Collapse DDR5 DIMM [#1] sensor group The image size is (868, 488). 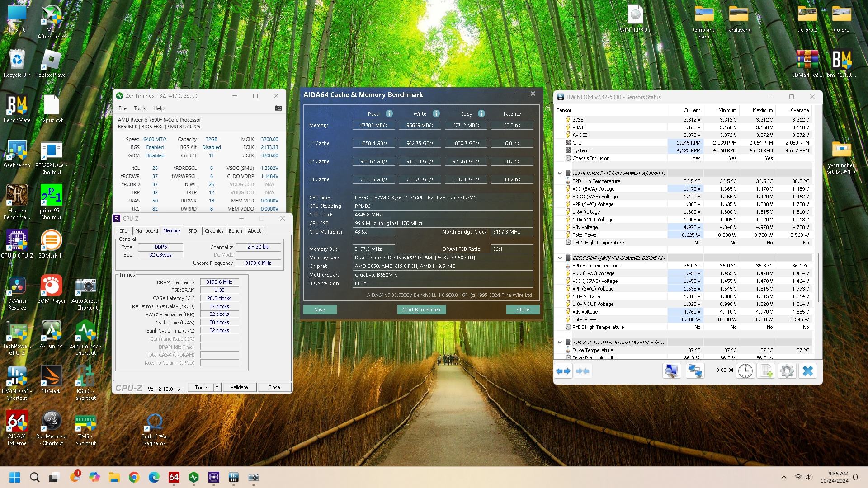point(560,174)
